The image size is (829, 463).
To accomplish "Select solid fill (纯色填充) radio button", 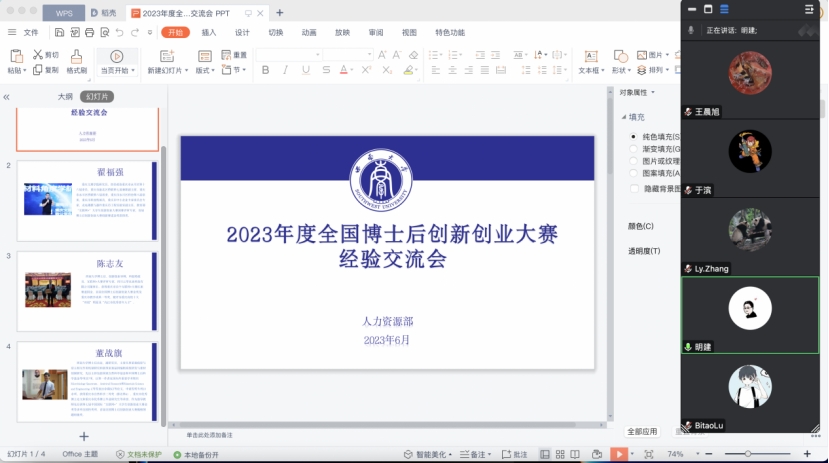I will coord(633,136).
